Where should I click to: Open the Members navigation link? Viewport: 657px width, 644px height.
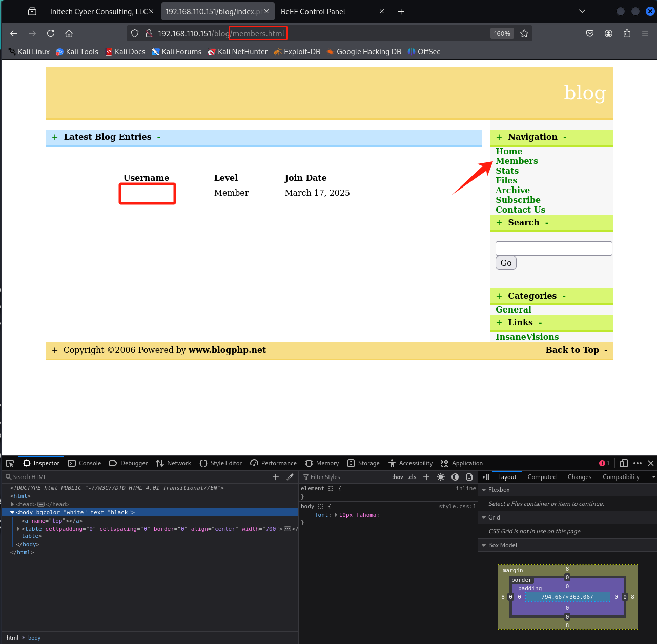point(517,161)
